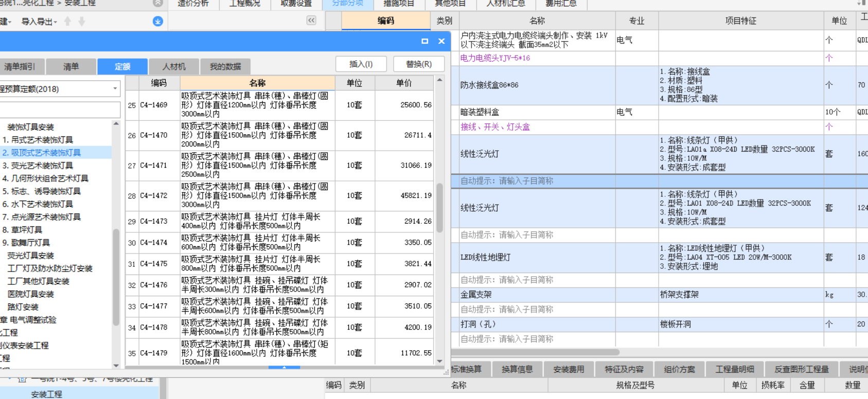Click the move up arrow icon
Viewport: 868px width, 399px height.
pos(67,21)
